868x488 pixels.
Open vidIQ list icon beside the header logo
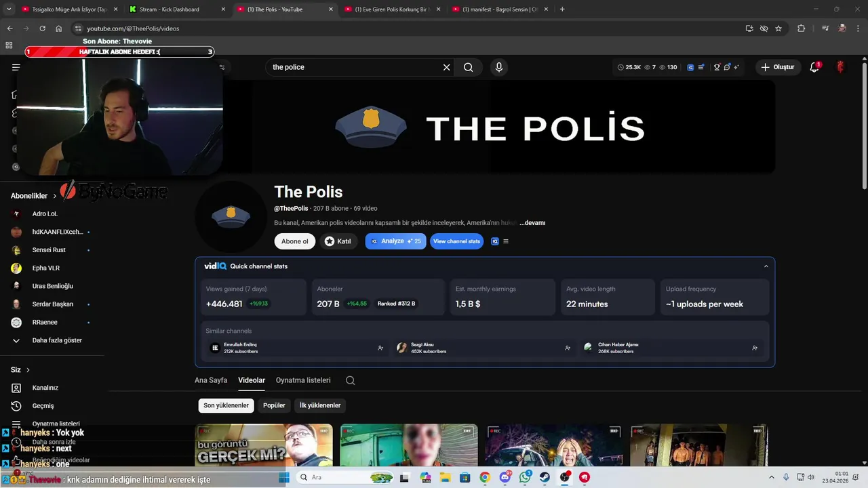point(701,67)
